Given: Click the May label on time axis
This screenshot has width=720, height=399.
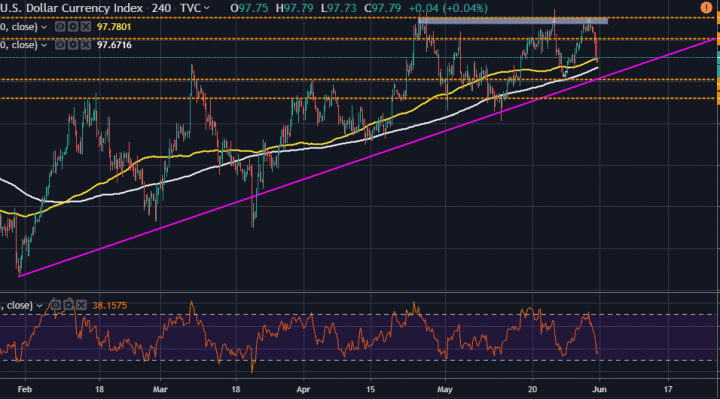Looking at the screenshot, I should coord(444,389).
